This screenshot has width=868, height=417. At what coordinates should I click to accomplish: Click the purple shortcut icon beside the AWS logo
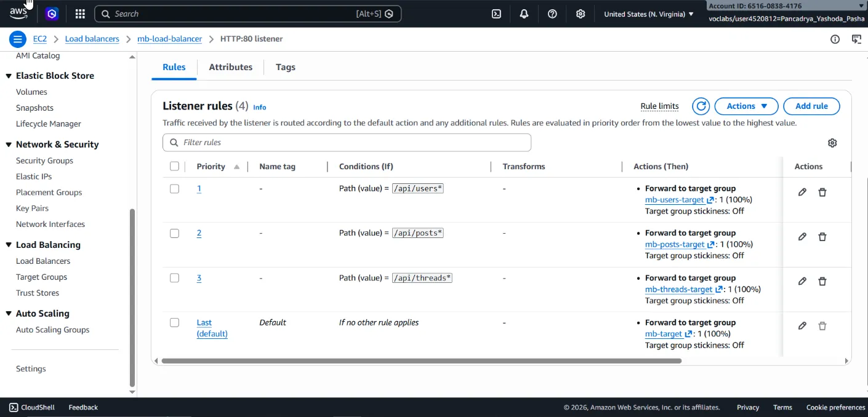(x=52, y=14)
